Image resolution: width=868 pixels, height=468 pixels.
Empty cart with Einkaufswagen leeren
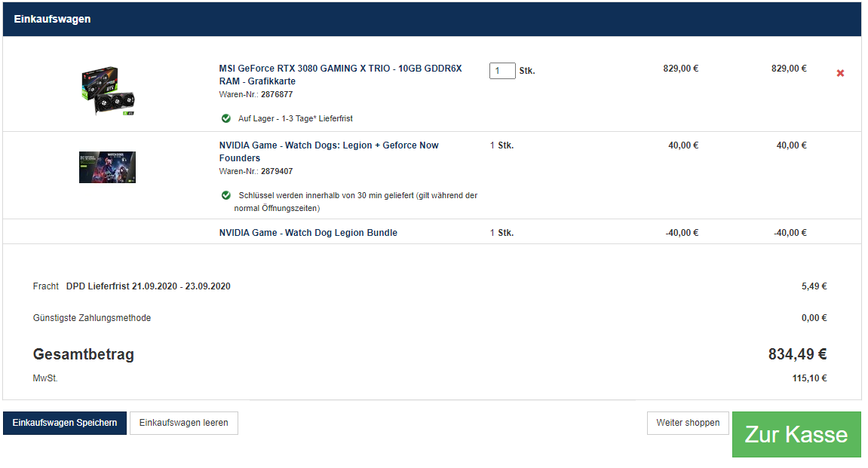pos(184,423)
